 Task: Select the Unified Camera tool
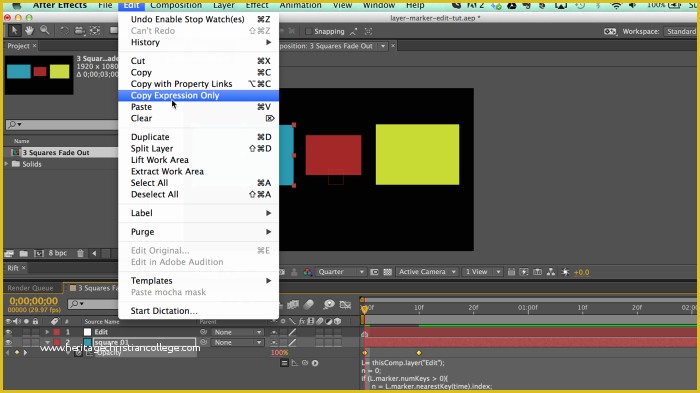79,30
